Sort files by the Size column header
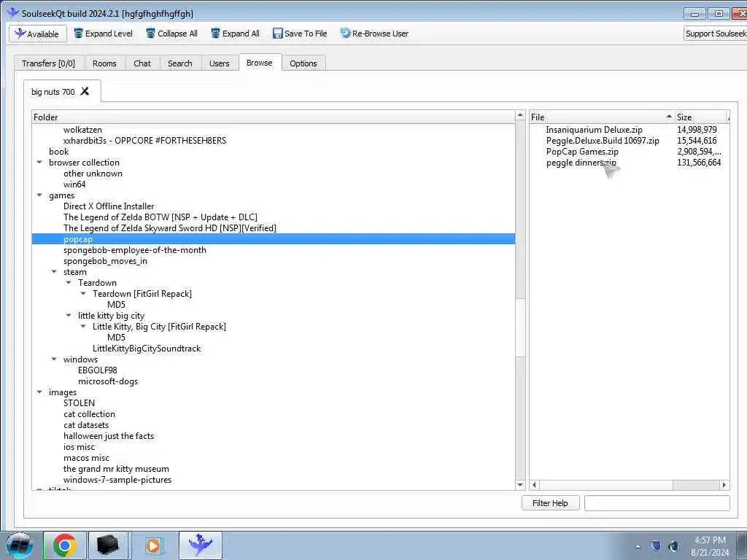Viewport: 747px width, 560px height. 701,117
